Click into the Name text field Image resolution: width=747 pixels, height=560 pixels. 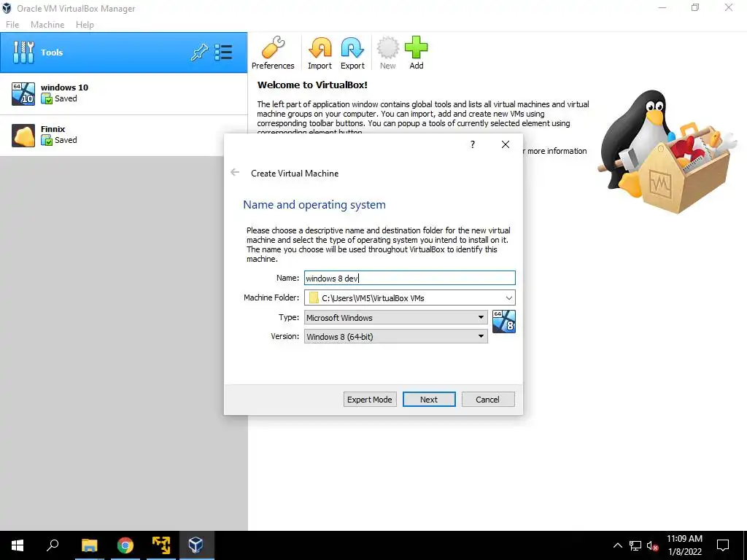click(410, 278)
